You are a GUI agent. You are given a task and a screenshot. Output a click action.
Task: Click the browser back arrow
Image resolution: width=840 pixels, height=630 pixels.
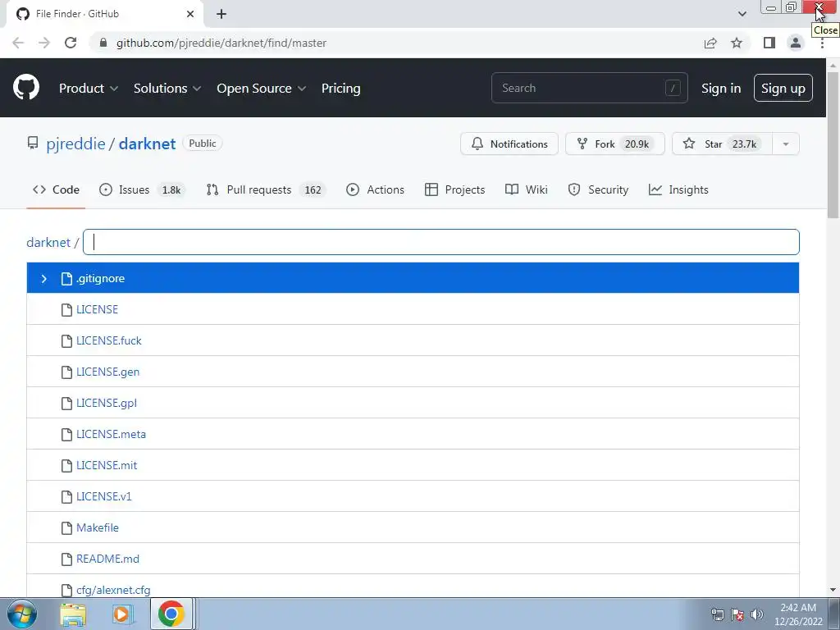[x=18, y=43]
